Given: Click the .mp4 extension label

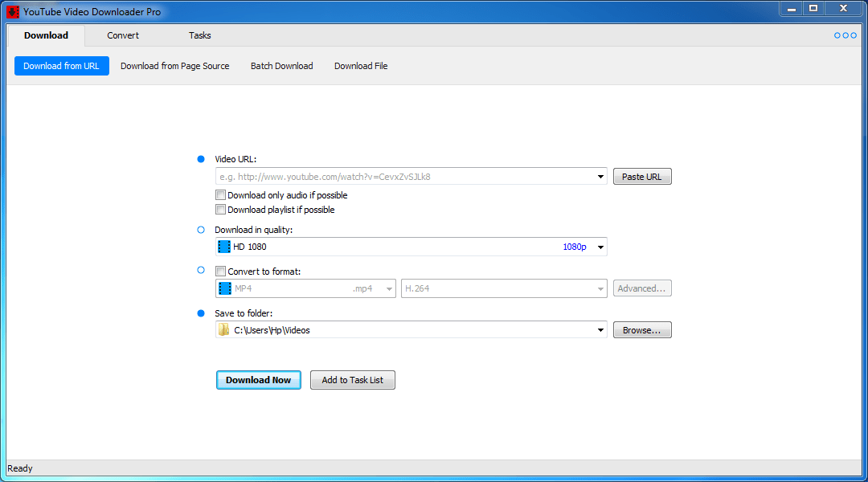Looking at the screenshot, I should (362, 288).
